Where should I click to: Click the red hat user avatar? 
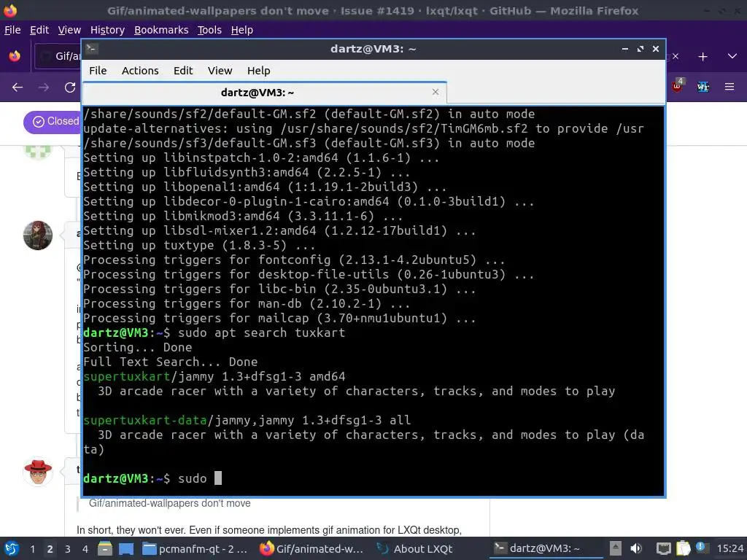[38, 472]
